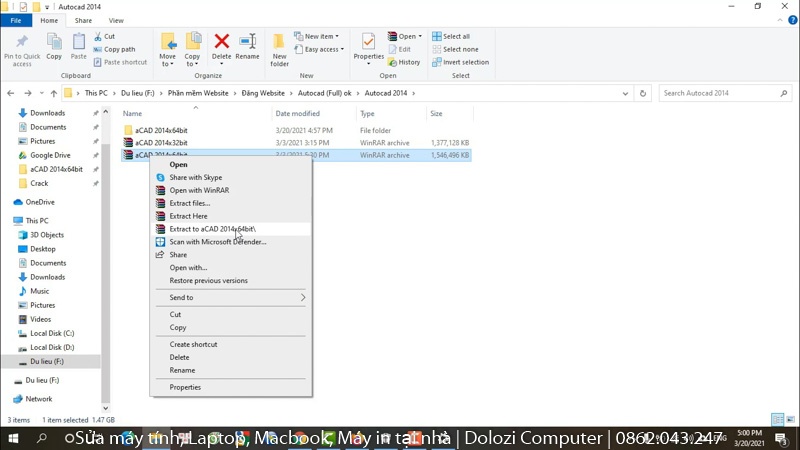Open Local Disk (C:) in sidebar
This screenshot has width=800, height=450.
coord(52,333)
